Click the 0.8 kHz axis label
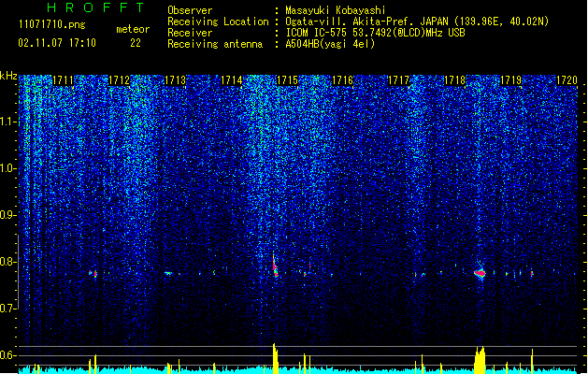The height and width of the screenshot is (374, 588). pyautogui.click(x=8, y=262)
